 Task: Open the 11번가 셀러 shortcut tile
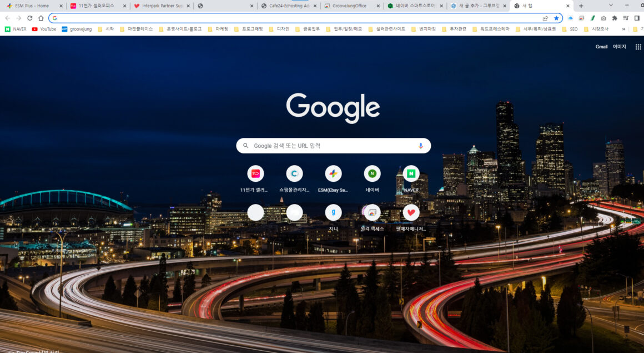point(255,174)
